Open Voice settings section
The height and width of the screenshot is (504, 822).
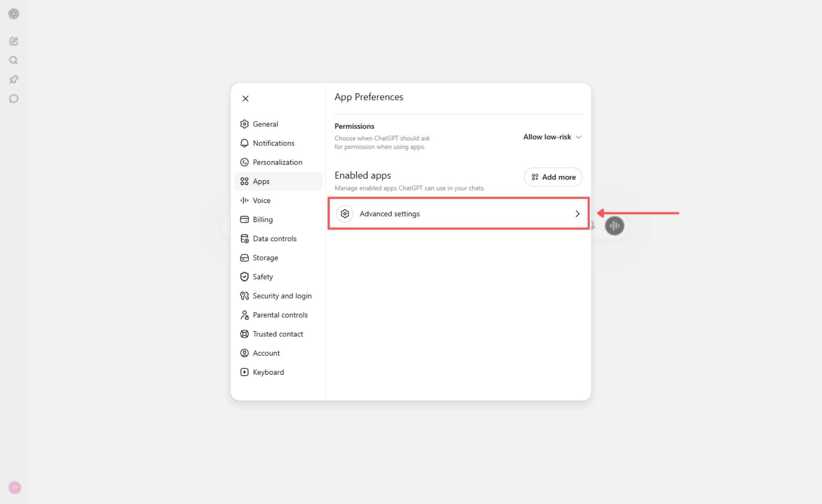278,200
